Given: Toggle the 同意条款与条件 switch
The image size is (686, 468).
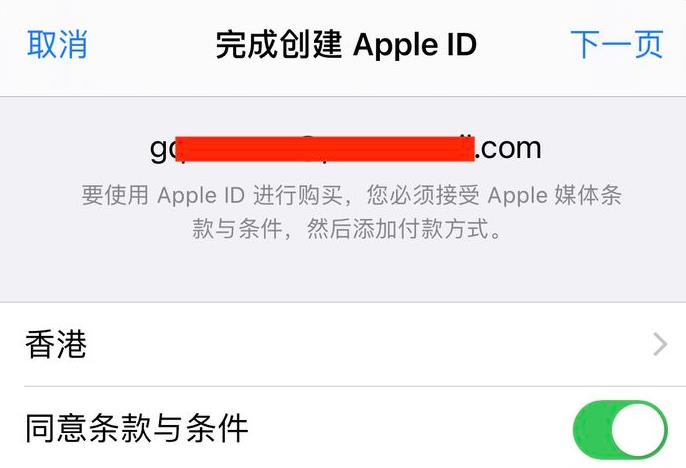Looking at the screenshot, I should 620,430.
